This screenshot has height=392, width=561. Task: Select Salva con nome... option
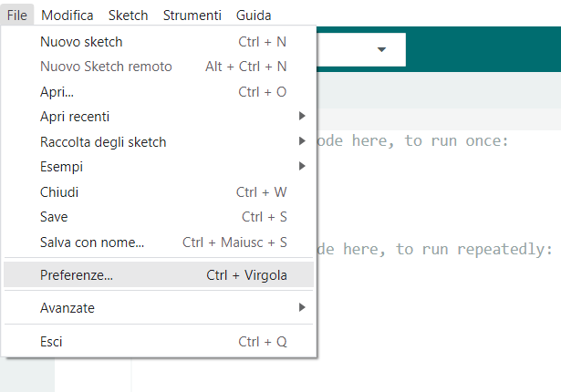tap(159, 242)
